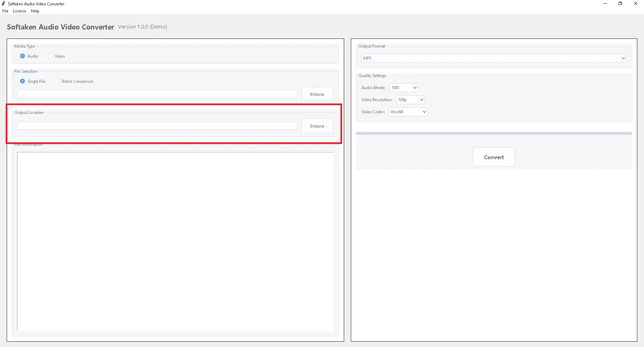Screen dimensions: 644x347
Task: Open the Help menu
Action: [35, 11]
